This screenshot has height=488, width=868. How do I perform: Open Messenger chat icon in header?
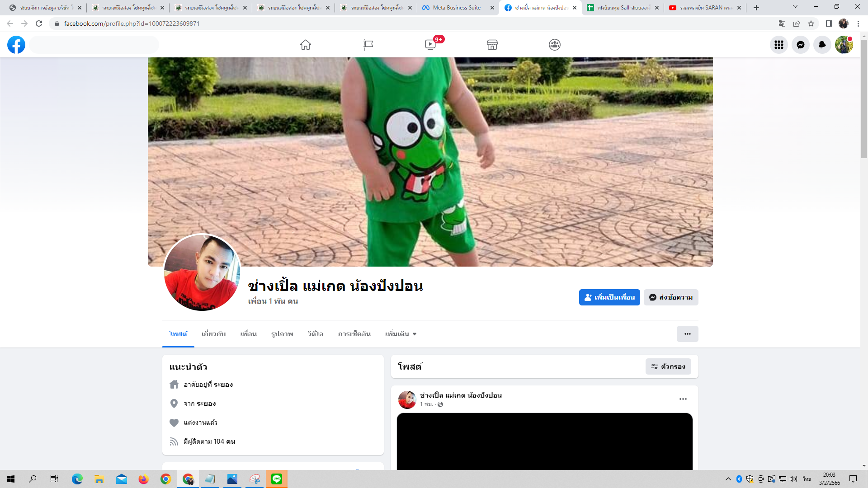point(800,45)
